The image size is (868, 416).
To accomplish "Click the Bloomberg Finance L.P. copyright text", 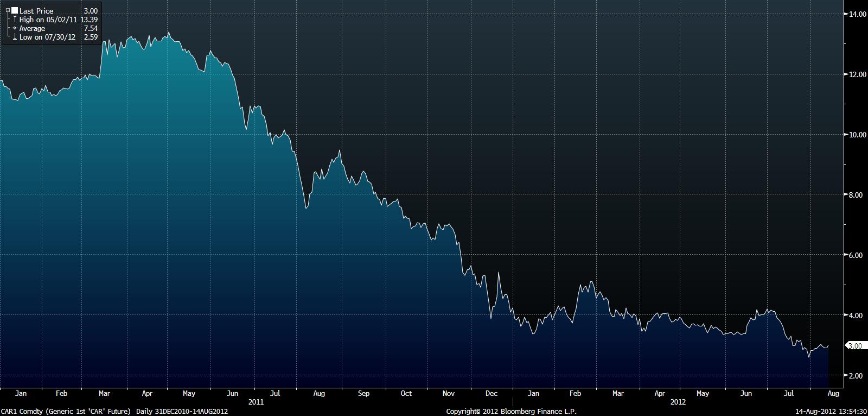I will [x=511, y=411].
